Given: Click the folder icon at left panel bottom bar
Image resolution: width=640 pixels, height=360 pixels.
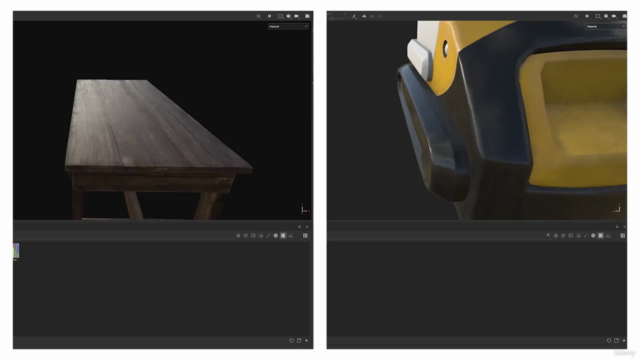Looking at the screenshot, I should click(x=299, y=340).
